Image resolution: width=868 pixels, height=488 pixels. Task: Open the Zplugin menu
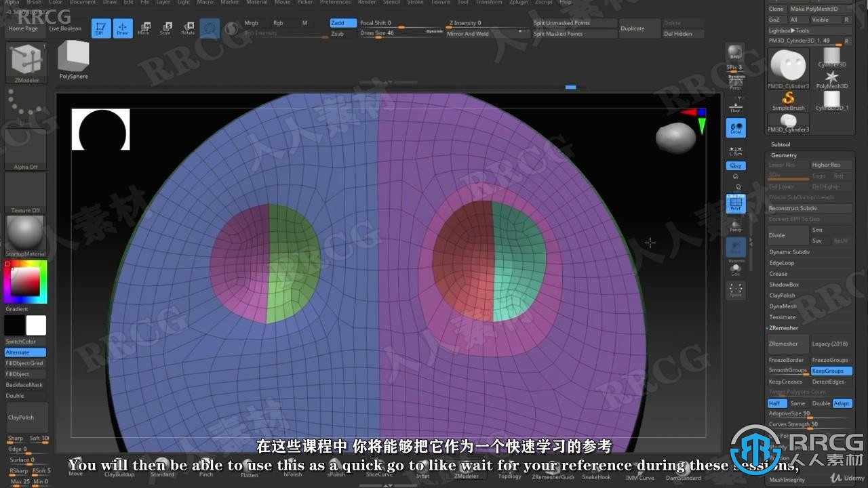click(x=519, y=3)
